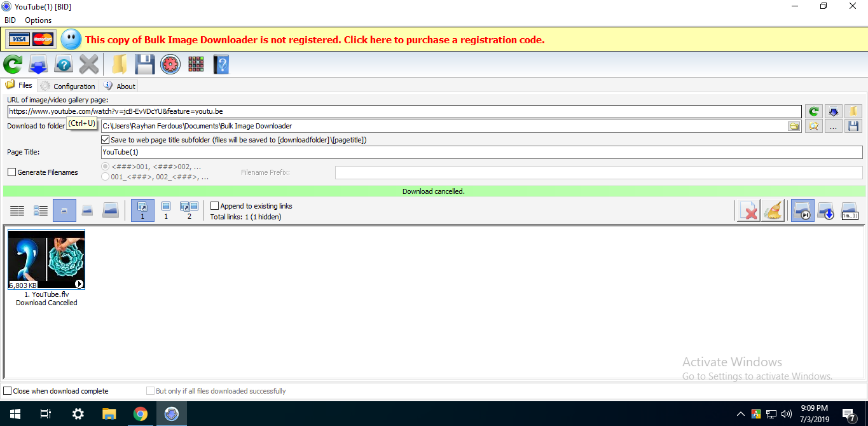Click the broom clear list icon

tap(772, 210)
